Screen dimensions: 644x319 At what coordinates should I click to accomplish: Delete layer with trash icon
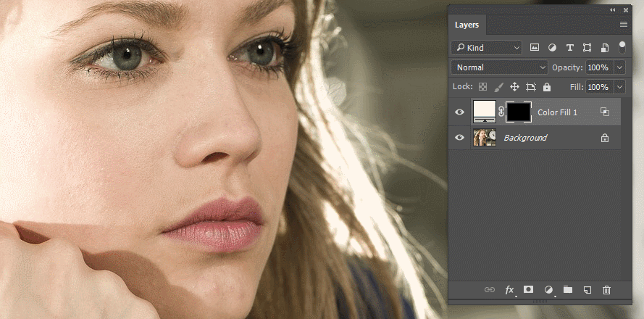[x=606, y=290]
